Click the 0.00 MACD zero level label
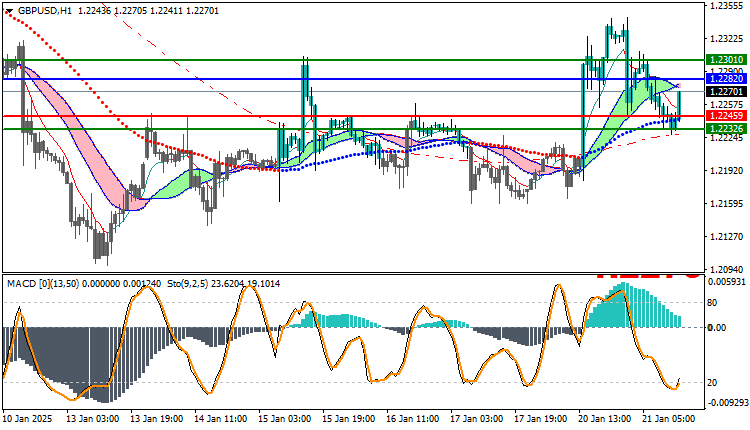The height and width of the screenshot is (430, 750). point(716,327)
